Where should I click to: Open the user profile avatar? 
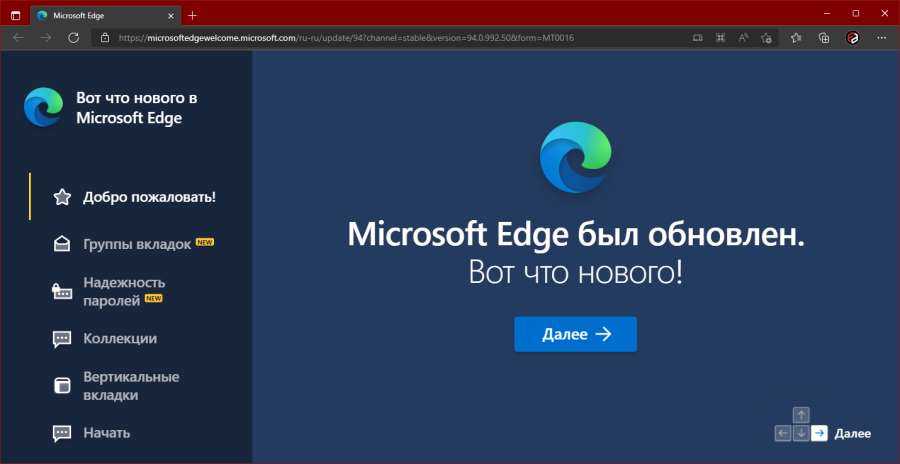coord(853,38)
